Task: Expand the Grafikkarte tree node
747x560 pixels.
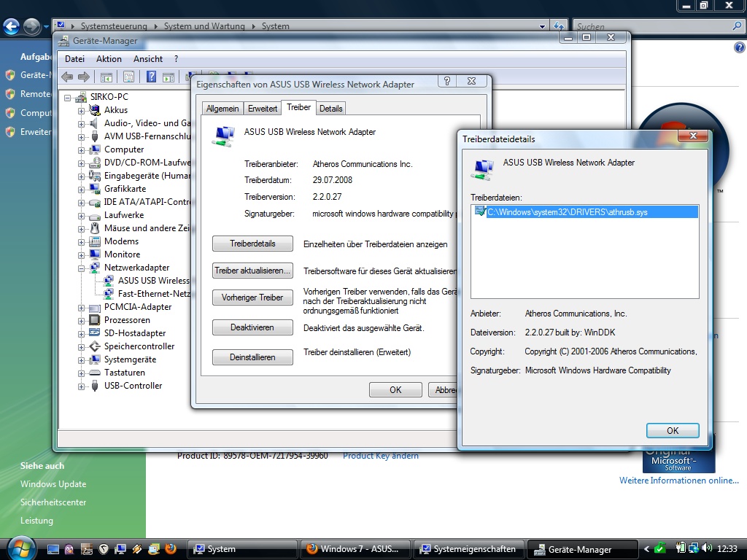Action: click(x=82, y=190)
